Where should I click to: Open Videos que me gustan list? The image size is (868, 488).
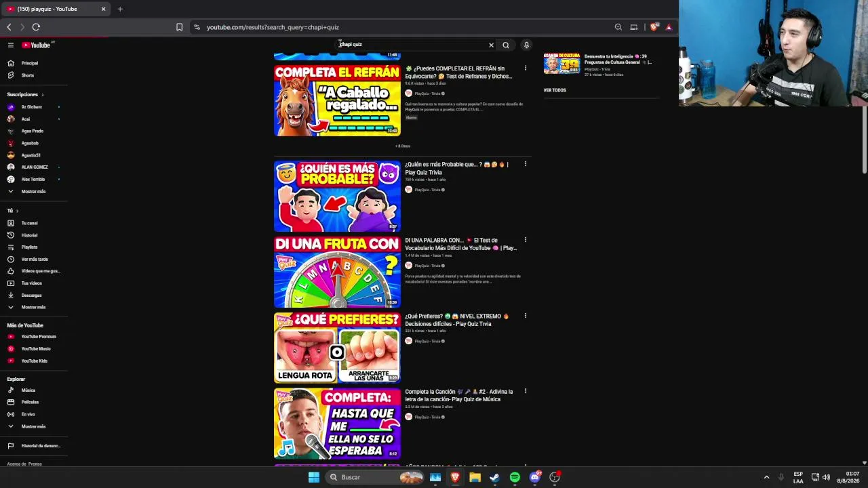(40, 271)
